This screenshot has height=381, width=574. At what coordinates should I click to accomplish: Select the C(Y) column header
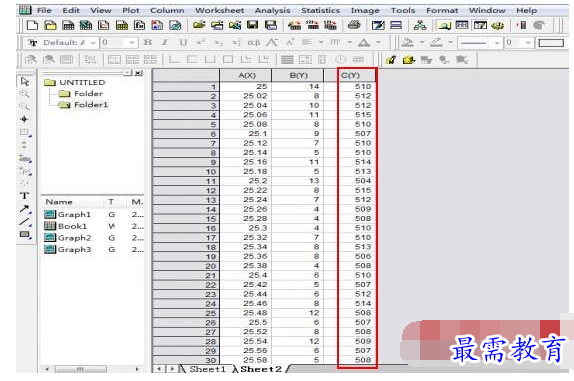pyautogui.click(x=351, y=75)
